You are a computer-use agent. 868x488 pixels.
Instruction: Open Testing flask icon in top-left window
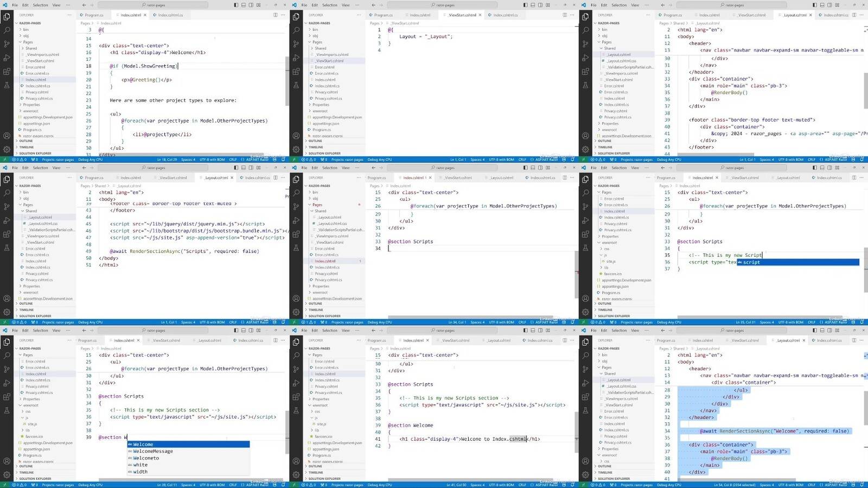pyautogui.click(x=7, y=85)
